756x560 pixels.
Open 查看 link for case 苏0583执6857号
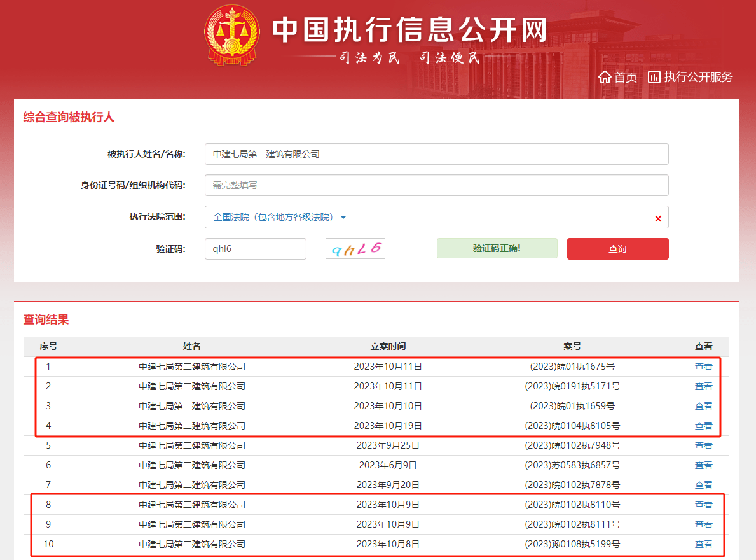pyautogui.click(x=703, y=465)
